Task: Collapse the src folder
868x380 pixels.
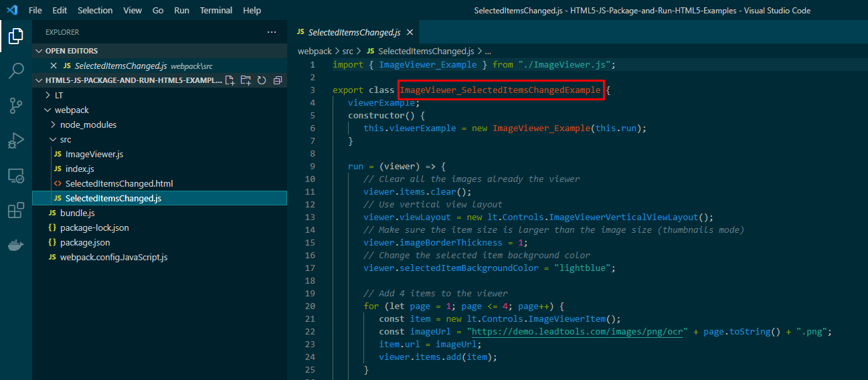Action: [159, 139]
